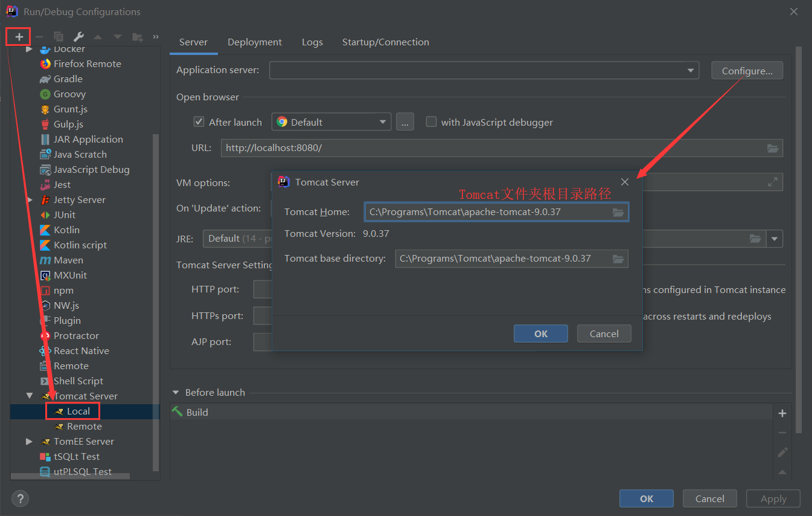Select Maven configuration type
This screenshot has height=516, width=812.
68,260
